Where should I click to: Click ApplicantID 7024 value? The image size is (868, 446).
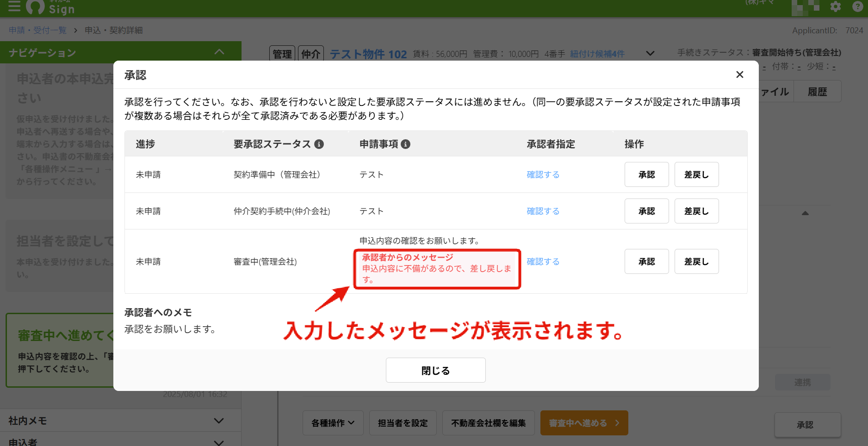[854, 30]
